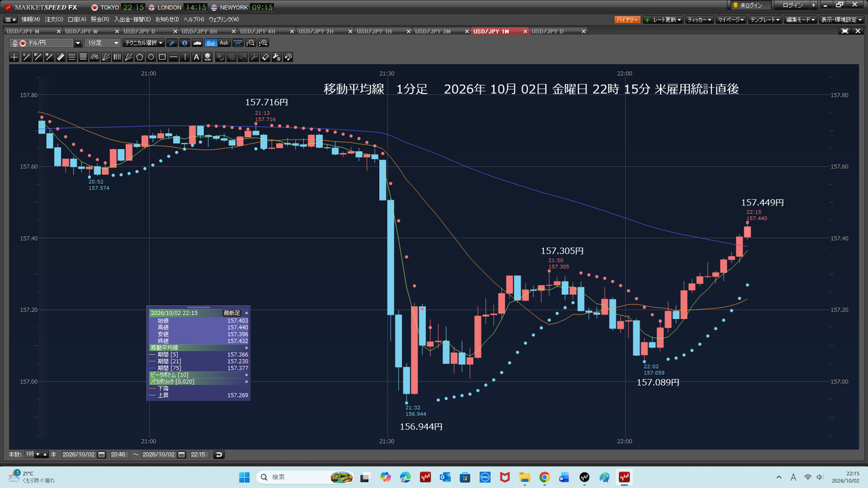Remove the パラボリック [0.020] indicator

coord(246,382)
